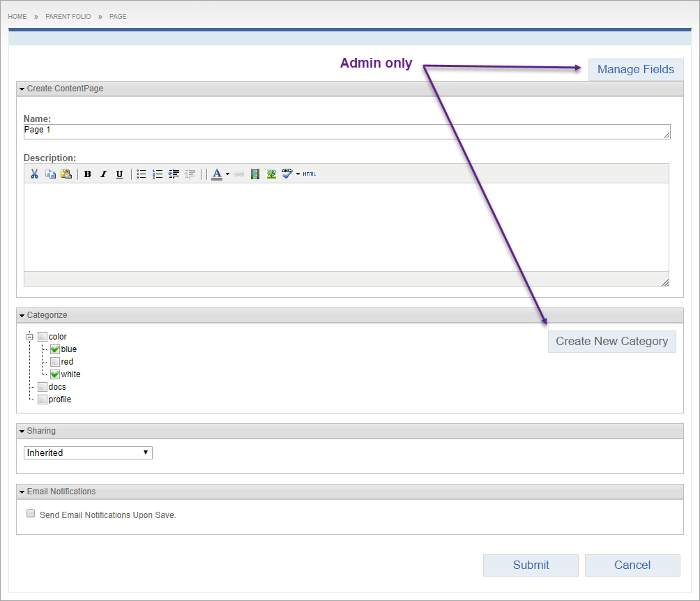The width and height of the screenshot is (700, 601).
Task: Click inside the Description editor area
Action: pyautogui.click(x=347, y=227)
